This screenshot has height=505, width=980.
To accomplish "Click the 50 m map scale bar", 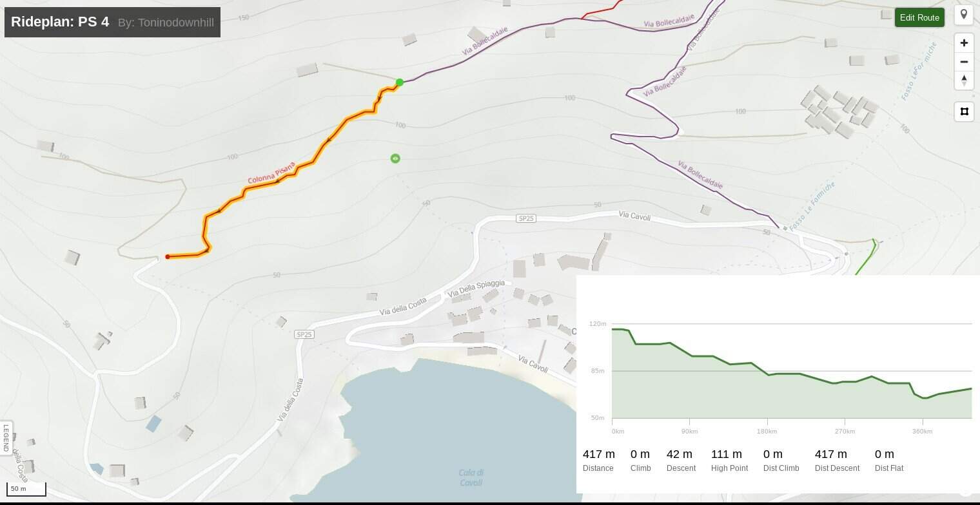I will coord(27,490).
